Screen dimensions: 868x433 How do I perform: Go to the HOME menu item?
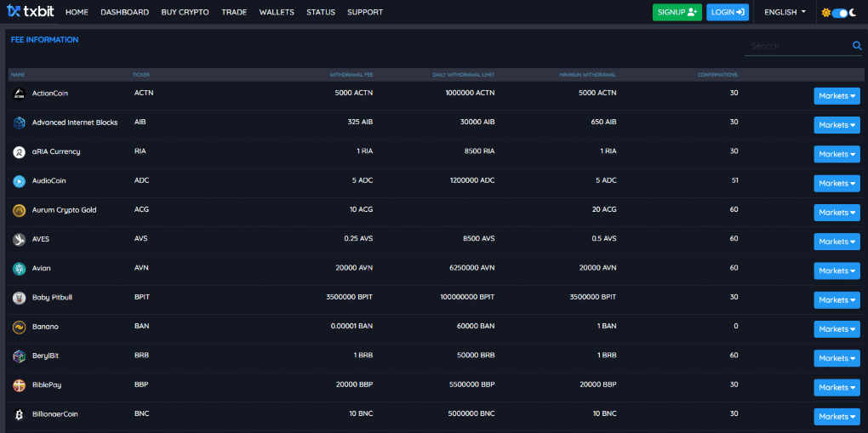(x=77, y=12)
